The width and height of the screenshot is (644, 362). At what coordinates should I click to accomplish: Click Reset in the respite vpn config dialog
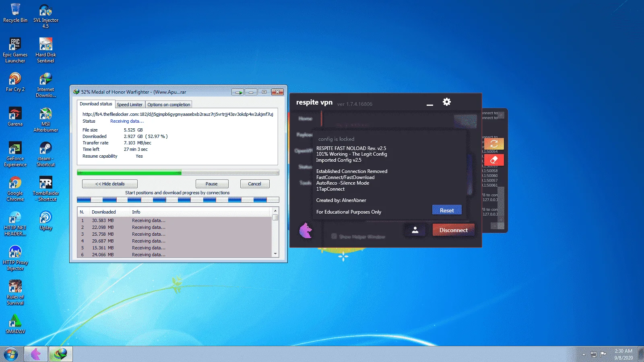(447, 210)
